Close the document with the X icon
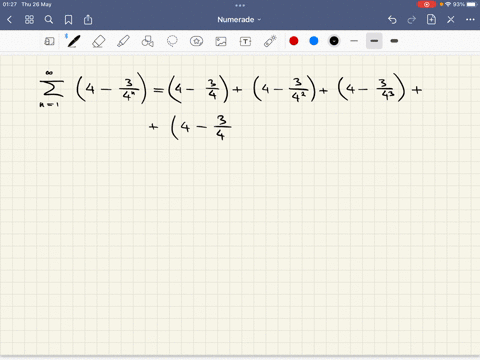Viewport: 480px width, 360px height. tap(451, 20)
